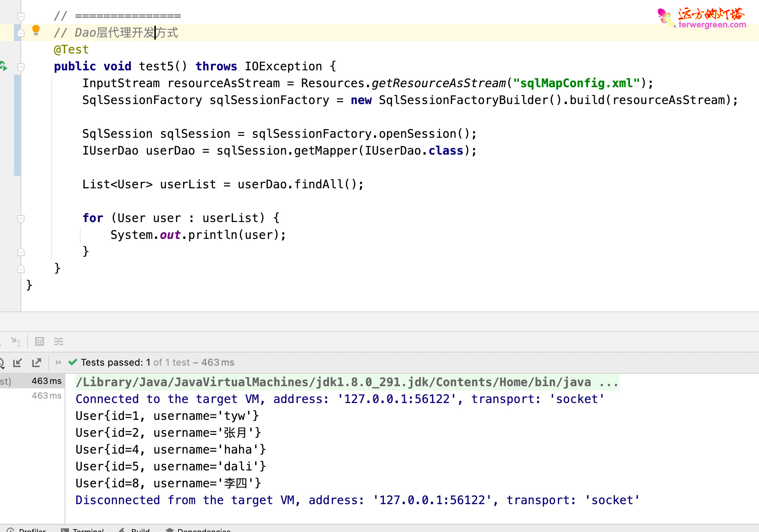The height and width of the screenshot is (532, 759).
Task: Click the 'throws' keyword
Action: pyautogui.click(x=216, y=66)
